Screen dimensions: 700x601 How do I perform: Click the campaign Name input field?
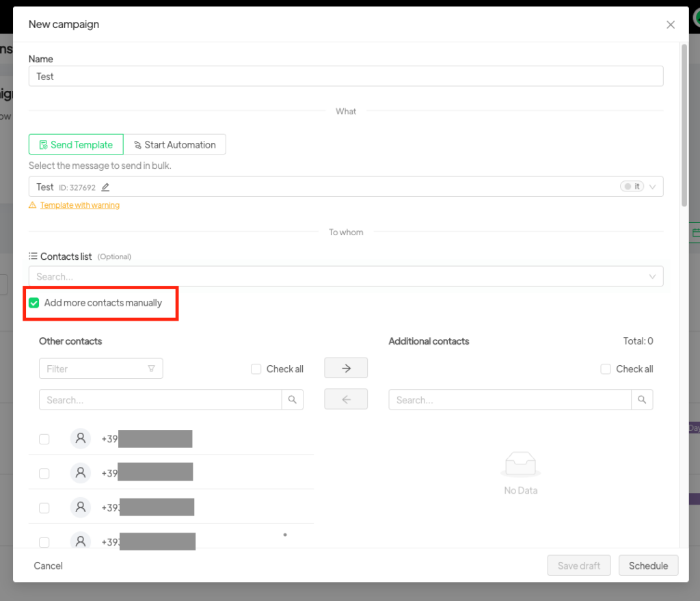coord(346,77)
